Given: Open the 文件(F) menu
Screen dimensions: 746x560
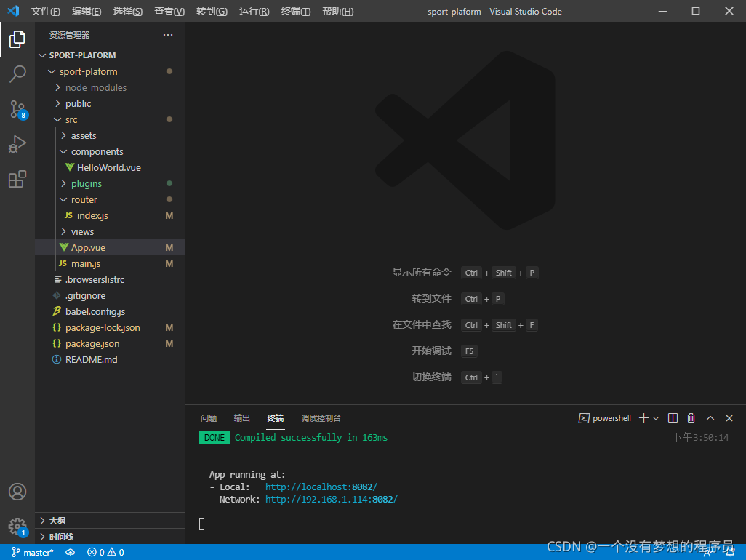Looking at the screenshot, I should pyautogui.click(x=46, y=11).
